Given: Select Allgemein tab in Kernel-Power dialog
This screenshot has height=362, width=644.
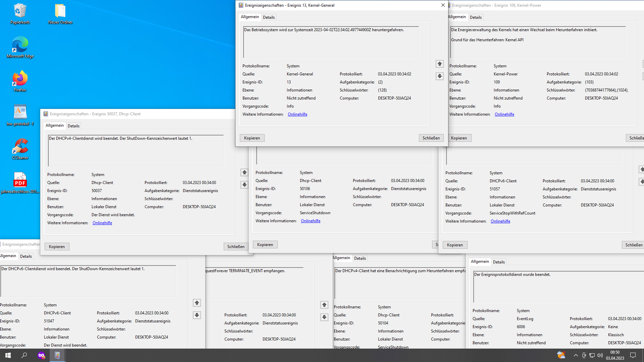Looking at the screenshot, I should tap(457, 17).
